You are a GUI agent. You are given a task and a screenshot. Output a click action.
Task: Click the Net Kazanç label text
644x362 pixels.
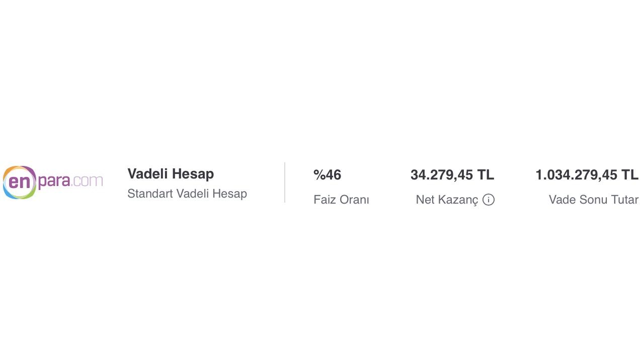click(447, 200)
